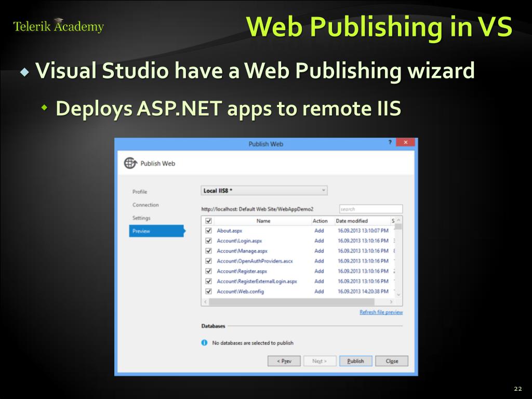This screenshot has height=399, width=532.
Task: Click the horizontal scrollbar of file list
Action: click(291, 302)
